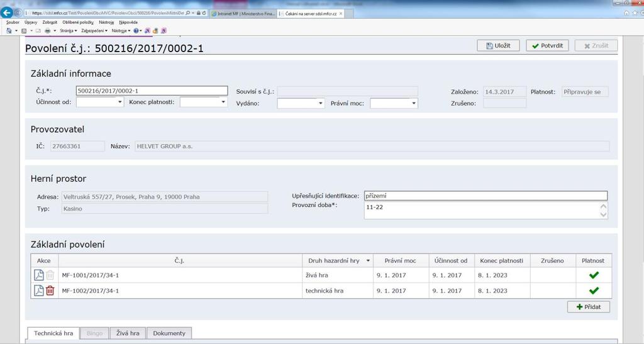Viewport: 644px width, 344px height.
Task: Expand the Stránka command bar dropdown
Action: [68, 31]
